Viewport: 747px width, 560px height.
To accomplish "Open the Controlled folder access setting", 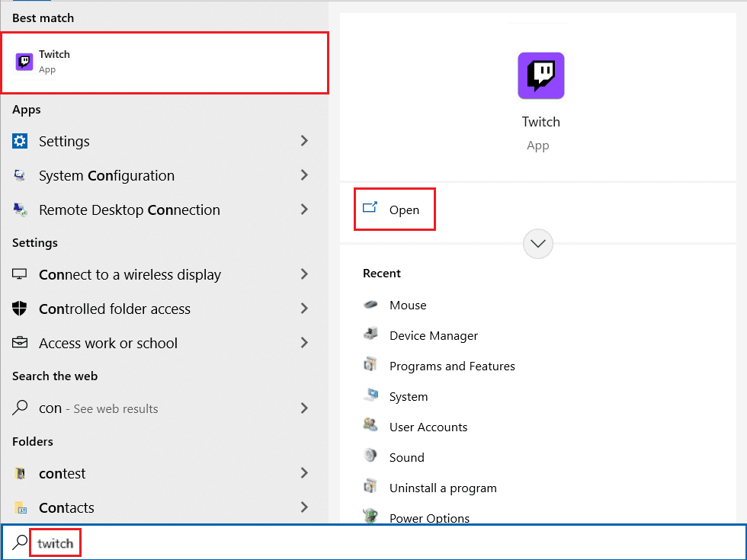I will 164,309.
